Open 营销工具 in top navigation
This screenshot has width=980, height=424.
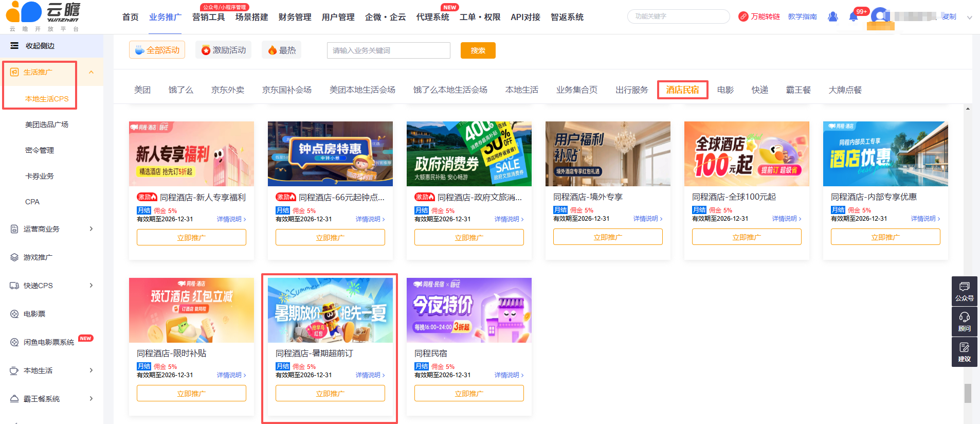(209, 17)
